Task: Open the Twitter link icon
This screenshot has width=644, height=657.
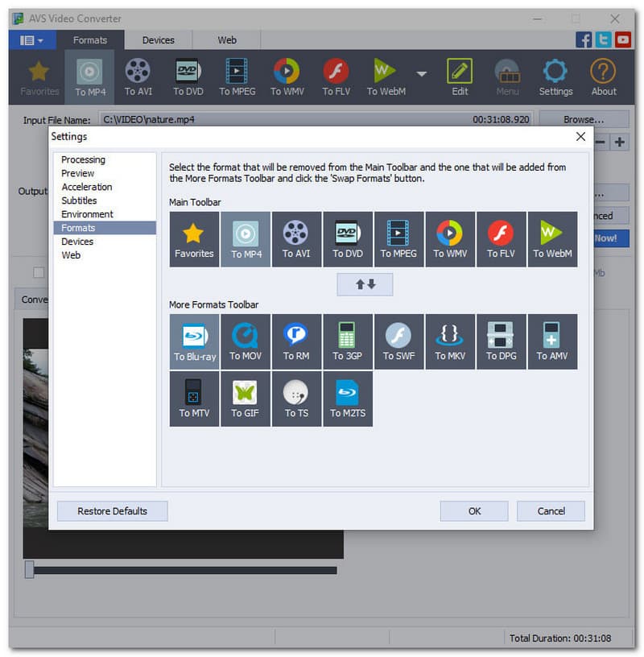Action: point(604,40)
